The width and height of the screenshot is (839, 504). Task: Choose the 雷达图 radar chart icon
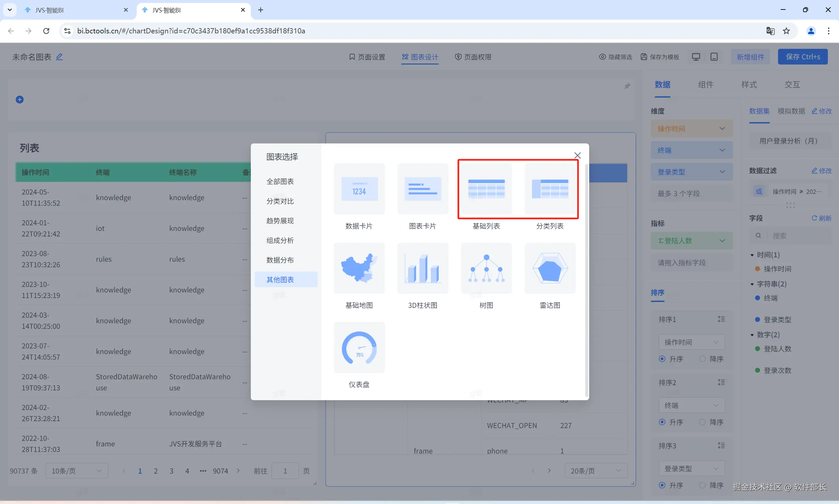point(550,268)
